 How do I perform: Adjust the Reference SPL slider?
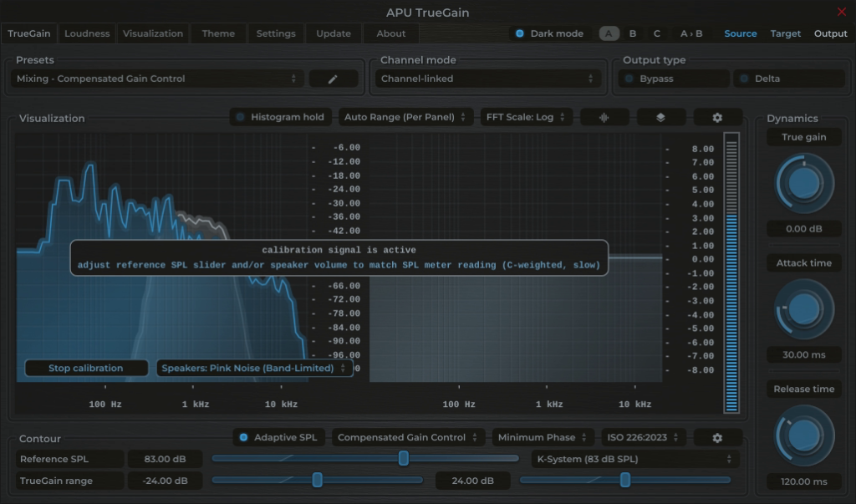point(403,458)
